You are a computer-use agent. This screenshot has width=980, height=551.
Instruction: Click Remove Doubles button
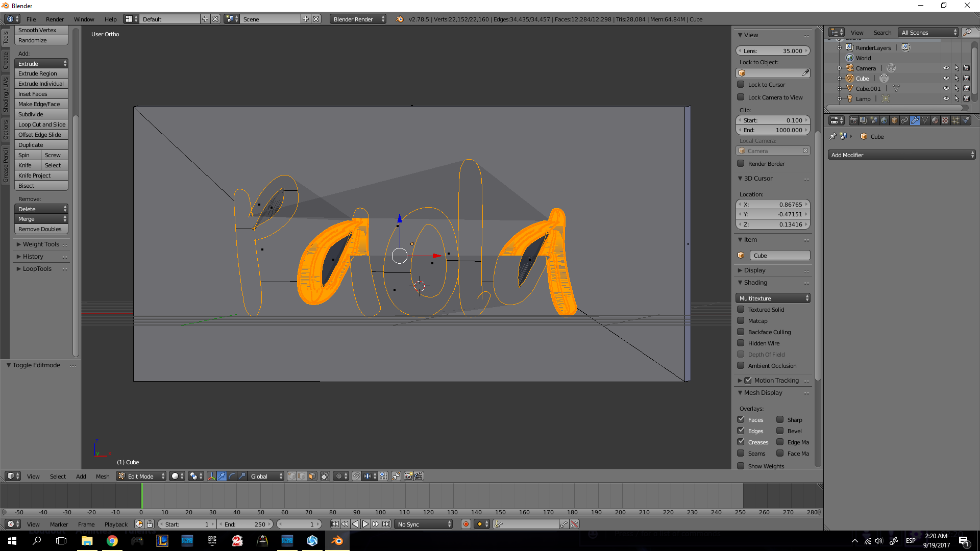(x=41, y=229)
